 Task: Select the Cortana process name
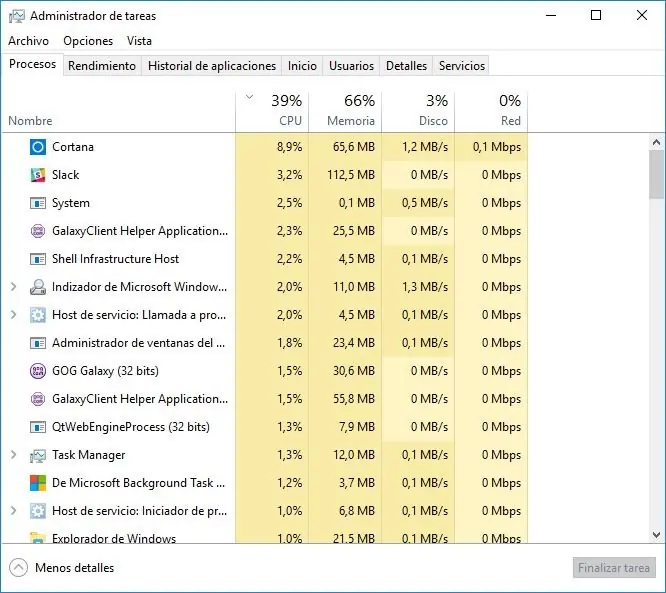(73, 147)
